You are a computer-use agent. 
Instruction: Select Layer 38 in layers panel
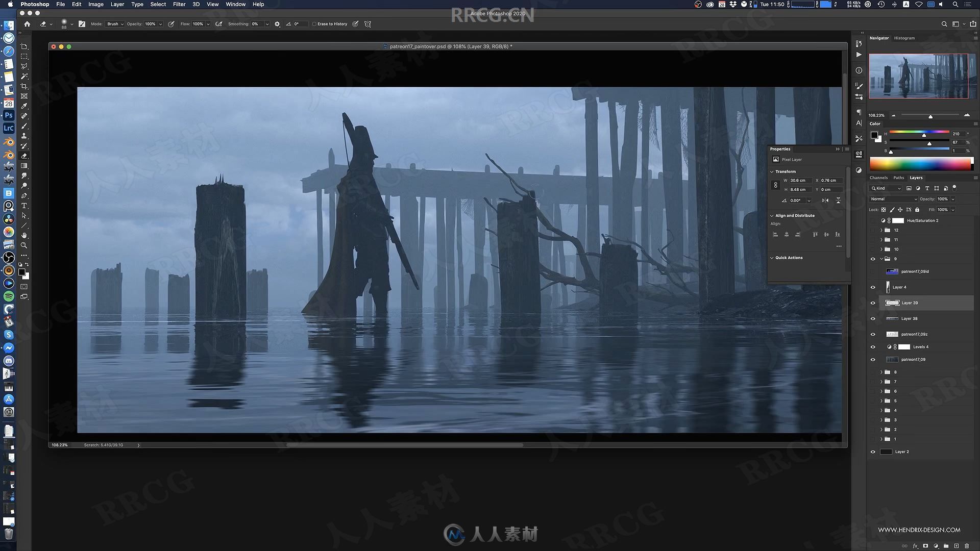[x=925, y=319]
